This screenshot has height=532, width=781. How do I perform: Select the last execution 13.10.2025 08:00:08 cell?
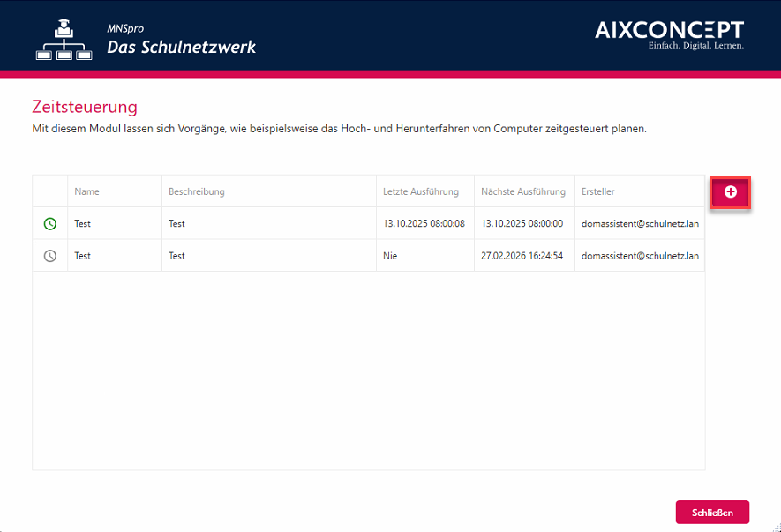coord(424,224)
